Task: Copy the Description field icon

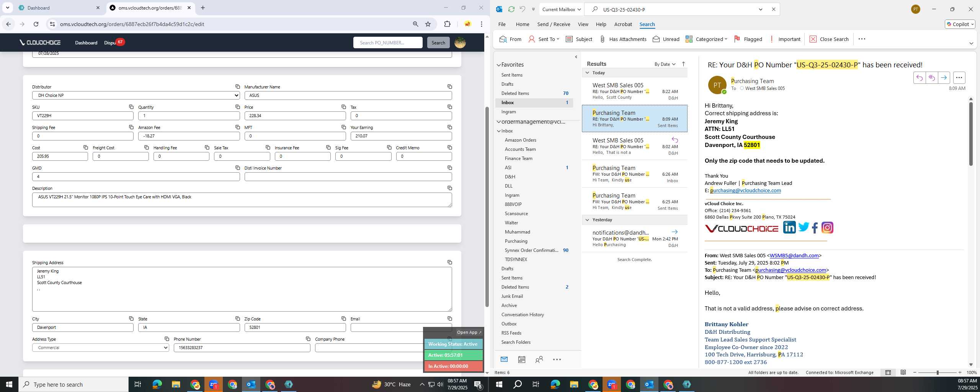Action: [x=450, y=188]
